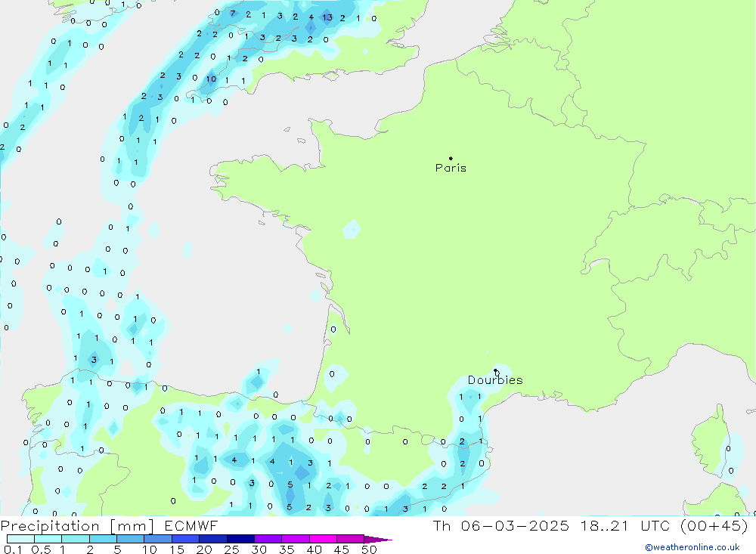
Task: Pick the 35–40 mm purple legend swatch
Action: 296,539
